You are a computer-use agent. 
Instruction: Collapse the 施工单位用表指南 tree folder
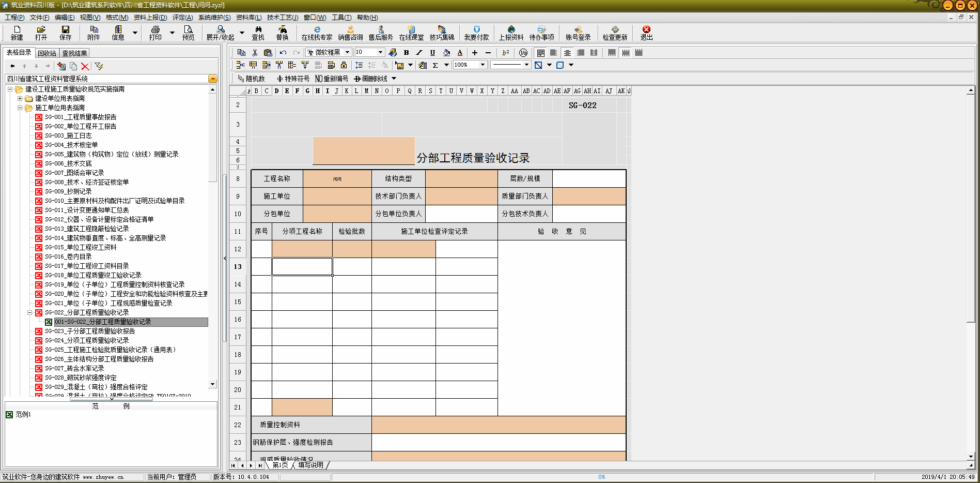(20, 108)
